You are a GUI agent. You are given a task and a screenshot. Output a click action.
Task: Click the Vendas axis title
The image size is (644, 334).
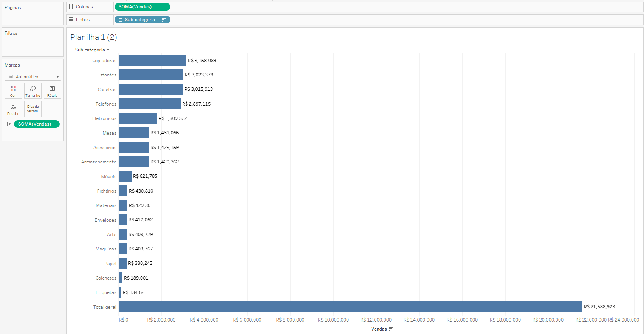[x=379, y=329]
